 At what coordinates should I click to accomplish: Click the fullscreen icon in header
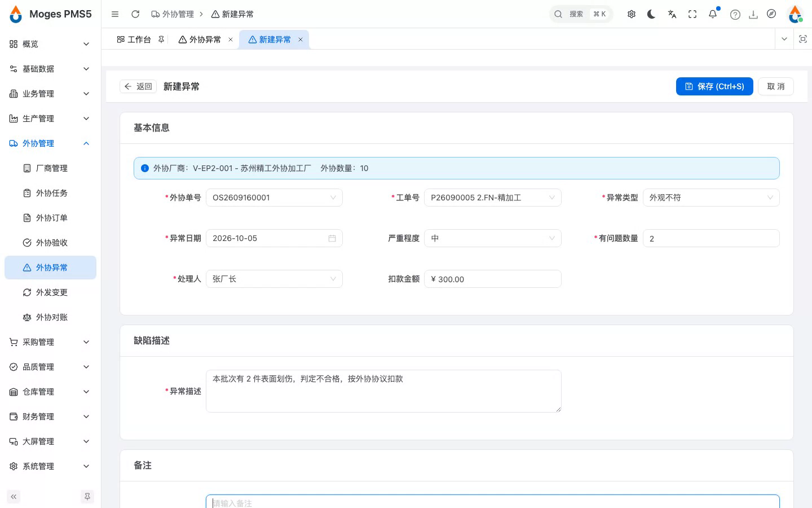[x=692, y=14]
